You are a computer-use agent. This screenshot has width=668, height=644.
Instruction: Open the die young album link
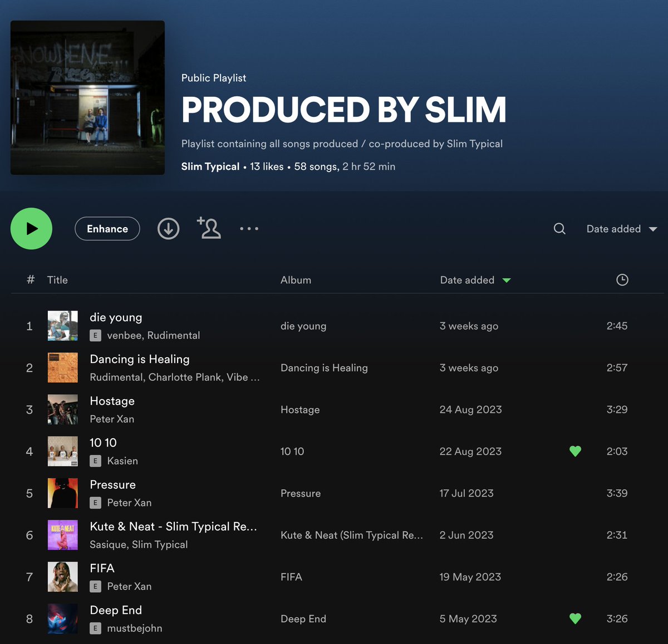tap(303, 326)
